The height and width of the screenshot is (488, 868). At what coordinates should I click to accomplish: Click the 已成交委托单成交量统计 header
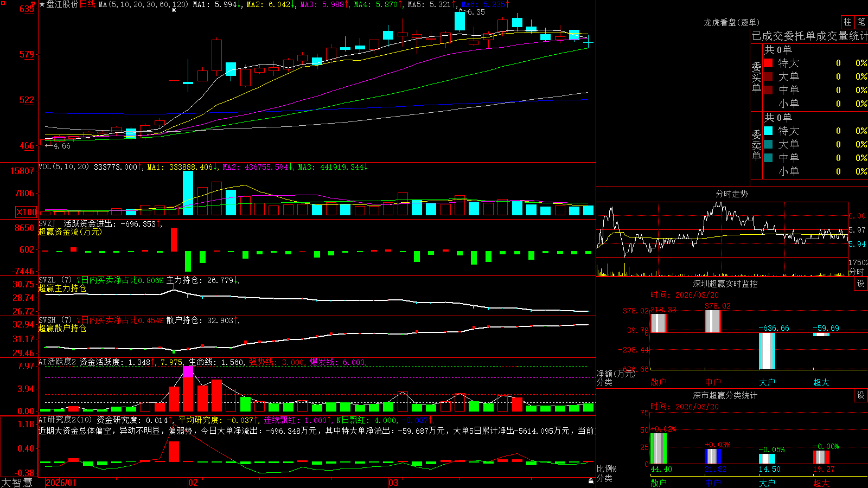click(809, 36)
